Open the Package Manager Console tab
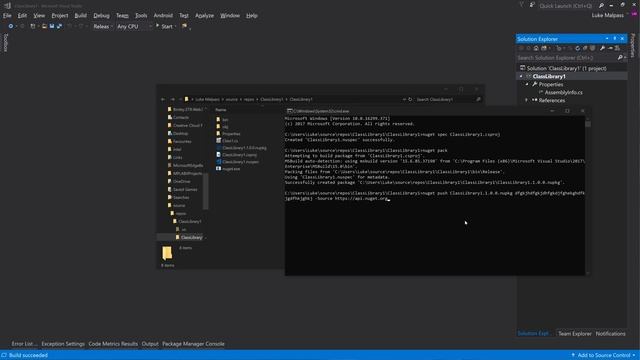640x360 pixels. coord(193,344)
